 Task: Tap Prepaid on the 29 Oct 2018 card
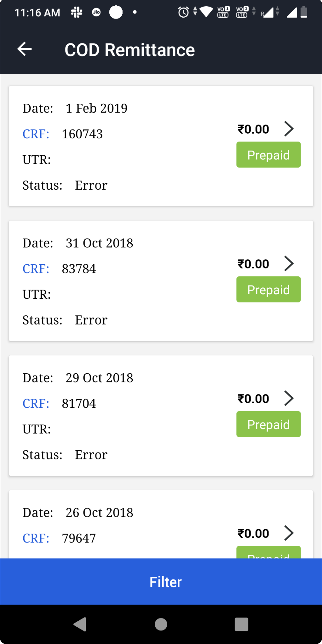tap(268, 424)
